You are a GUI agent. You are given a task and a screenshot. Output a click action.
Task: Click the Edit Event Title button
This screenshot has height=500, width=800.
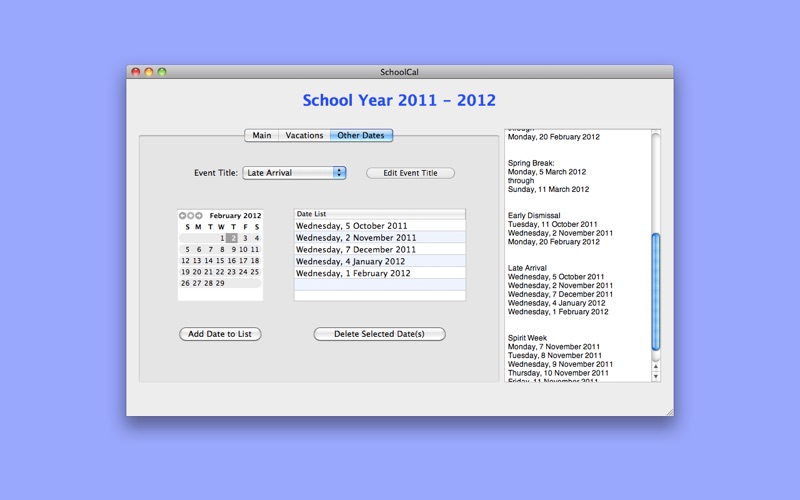pyautogui.click(x=410, y=173)
